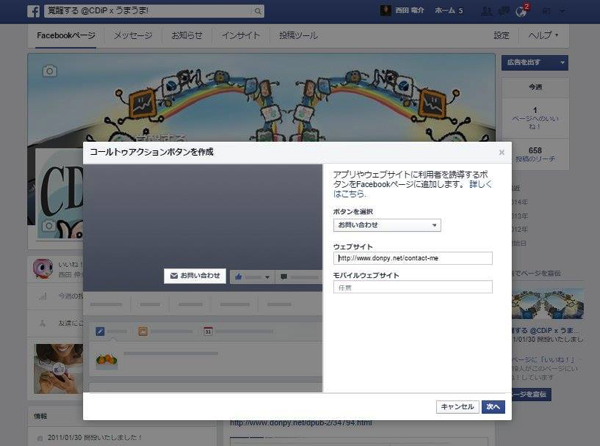
Task: Switch to Facebookページ tab
Action: (66, 36)
